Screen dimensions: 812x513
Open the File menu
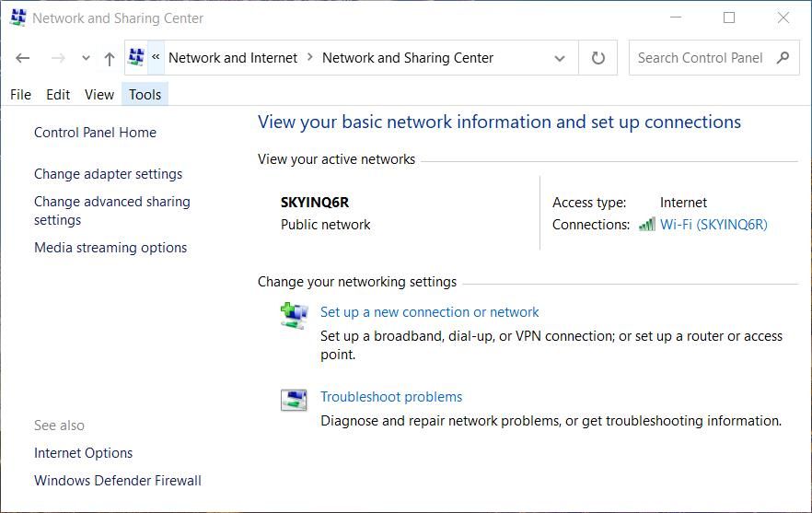click(x=20, y=94)
